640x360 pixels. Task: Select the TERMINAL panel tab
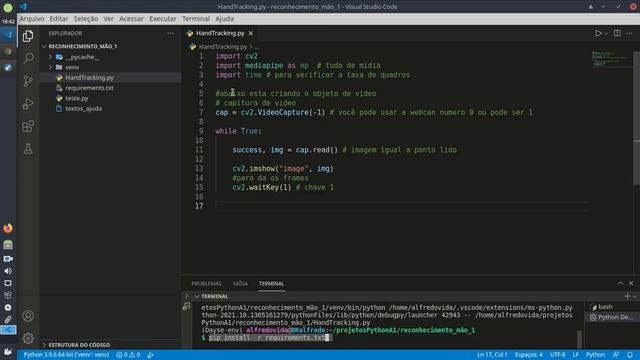point(271,284)
